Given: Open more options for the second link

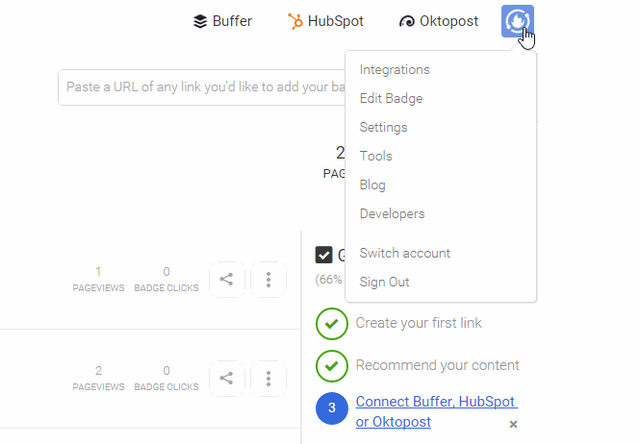Looking at the screenshot, I should click(268, 378).
